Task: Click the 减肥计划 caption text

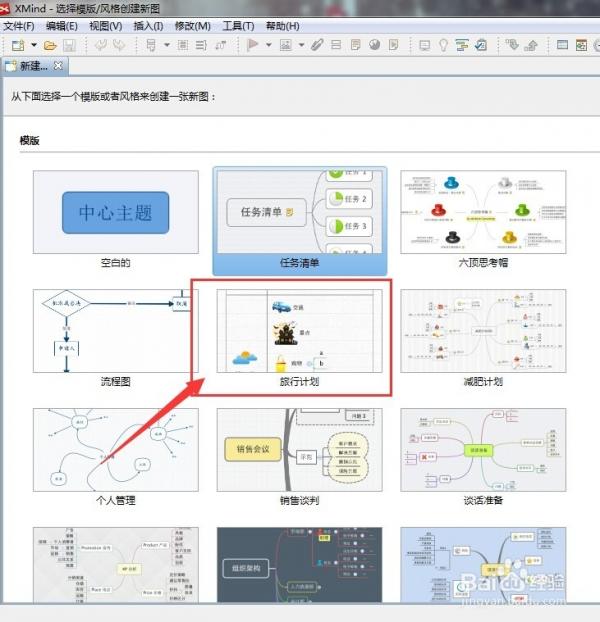Action: [x=483, y=382]
